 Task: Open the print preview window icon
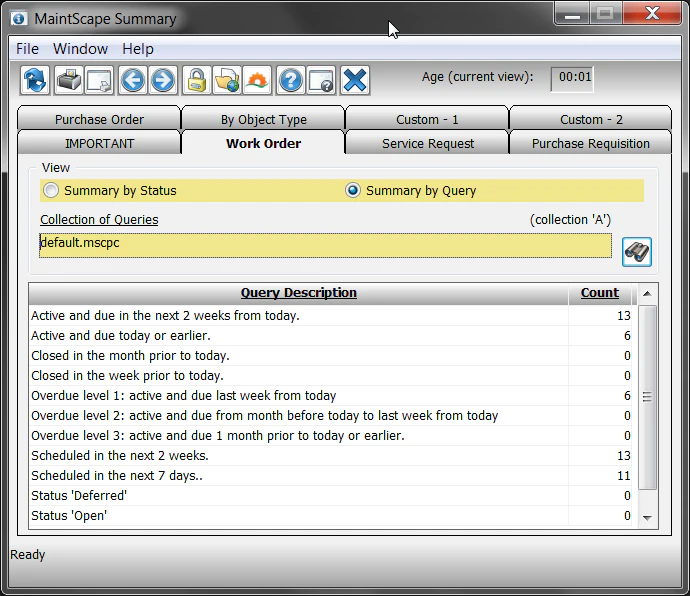coord(99,81)
